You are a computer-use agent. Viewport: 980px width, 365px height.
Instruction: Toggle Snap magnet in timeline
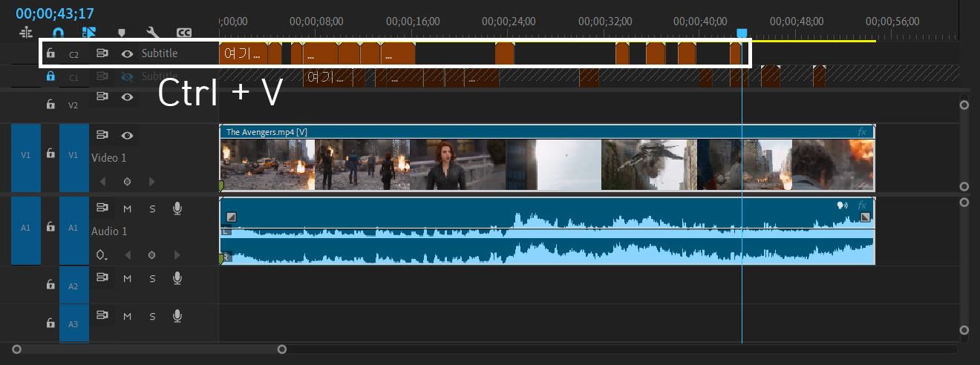58,33
